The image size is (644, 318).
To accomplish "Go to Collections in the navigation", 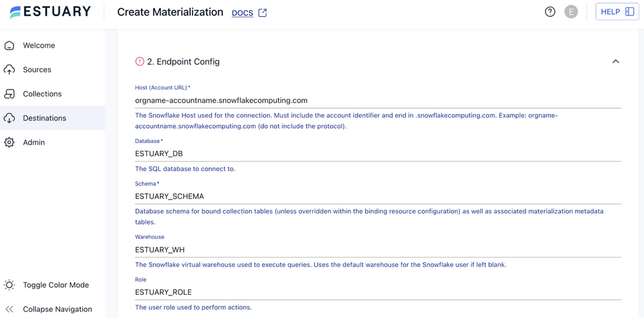I will (43, 94).
